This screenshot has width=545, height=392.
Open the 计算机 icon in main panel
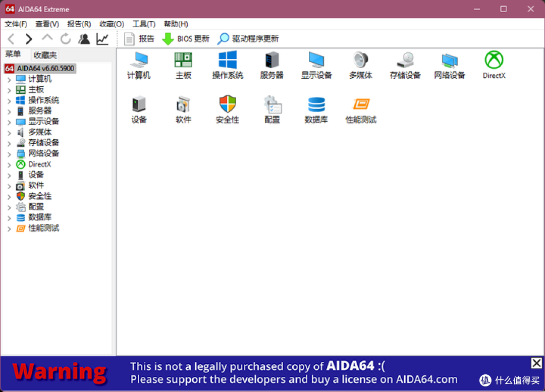coord(139,65)
